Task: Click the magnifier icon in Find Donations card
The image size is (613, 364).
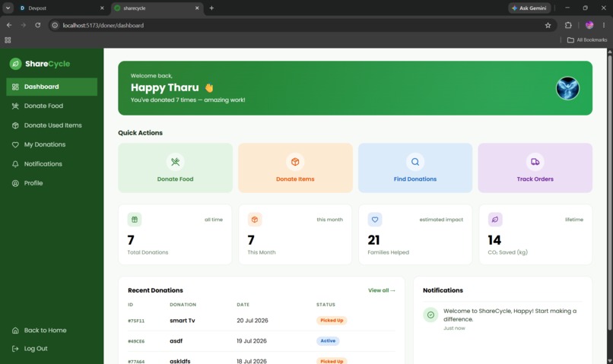Action: (415, 162)
